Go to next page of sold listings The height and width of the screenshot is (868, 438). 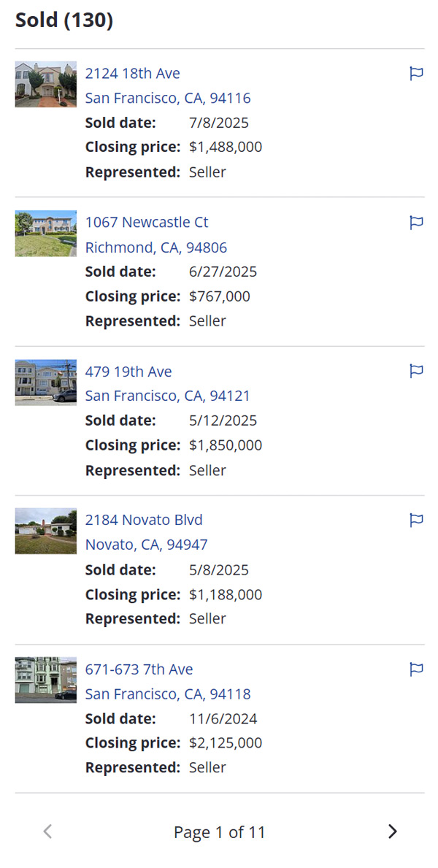pyautogui.click(x=392, y=831)
